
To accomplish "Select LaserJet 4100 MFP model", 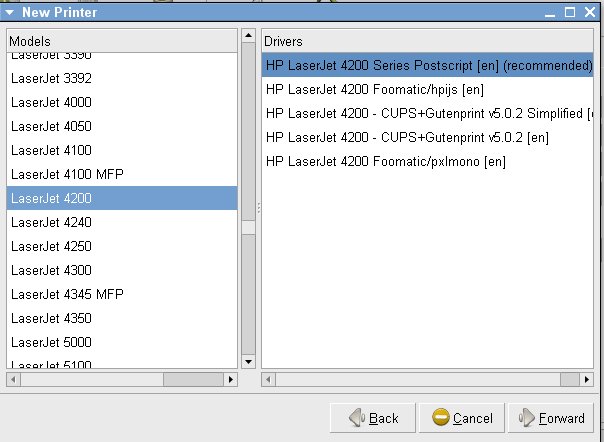I will click(122, 174).
